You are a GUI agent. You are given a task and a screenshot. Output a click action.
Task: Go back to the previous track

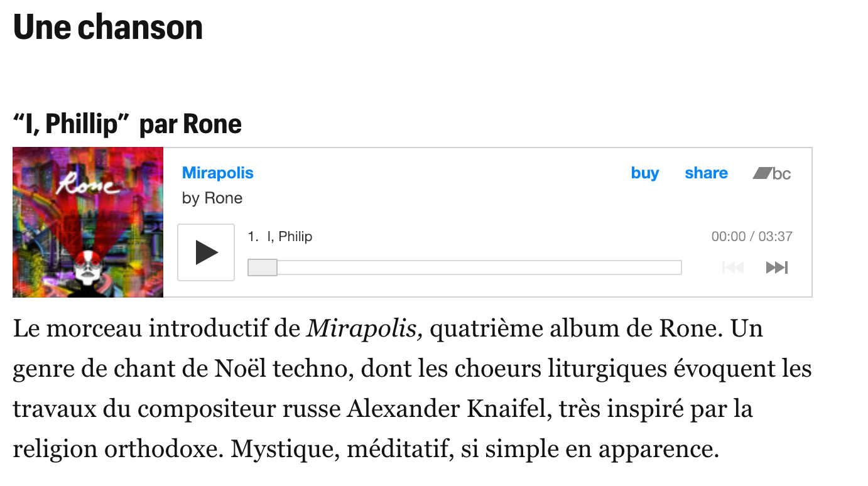[733, 268]
